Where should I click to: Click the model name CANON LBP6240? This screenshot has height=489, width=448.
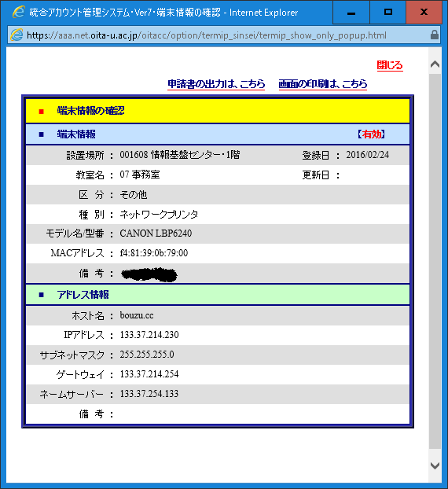156,233
